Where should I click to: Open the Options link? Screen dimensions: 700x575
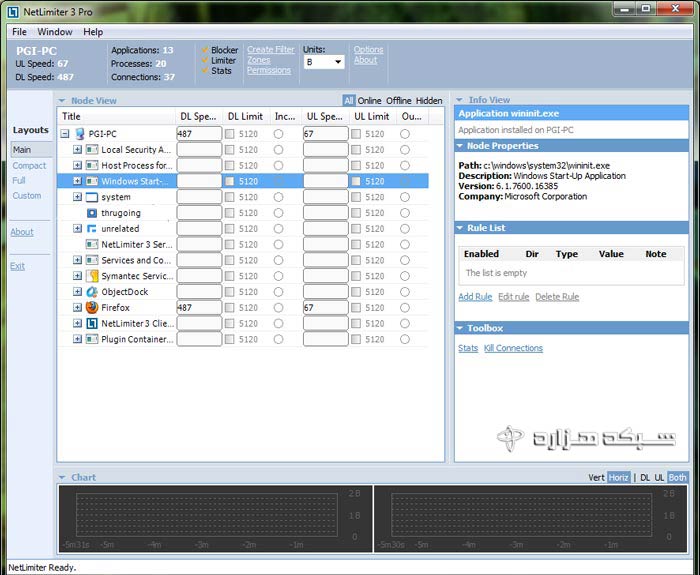click(x=368, y=50)
